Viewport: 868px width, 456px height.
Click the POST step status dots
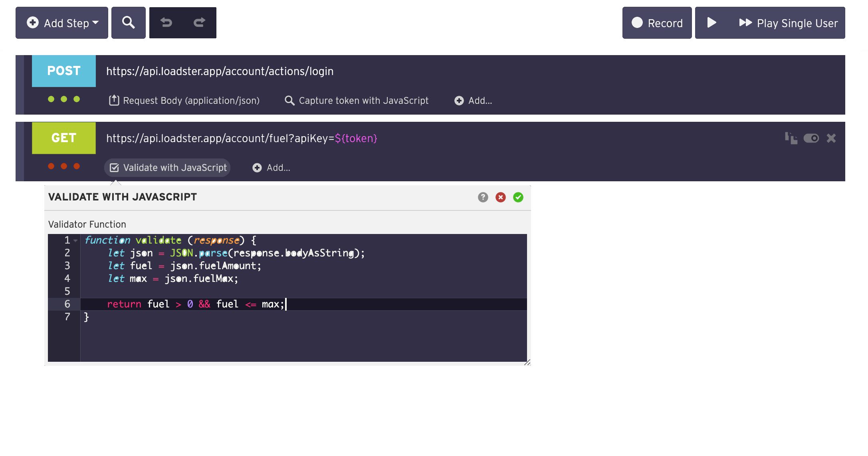pos(64,99)
